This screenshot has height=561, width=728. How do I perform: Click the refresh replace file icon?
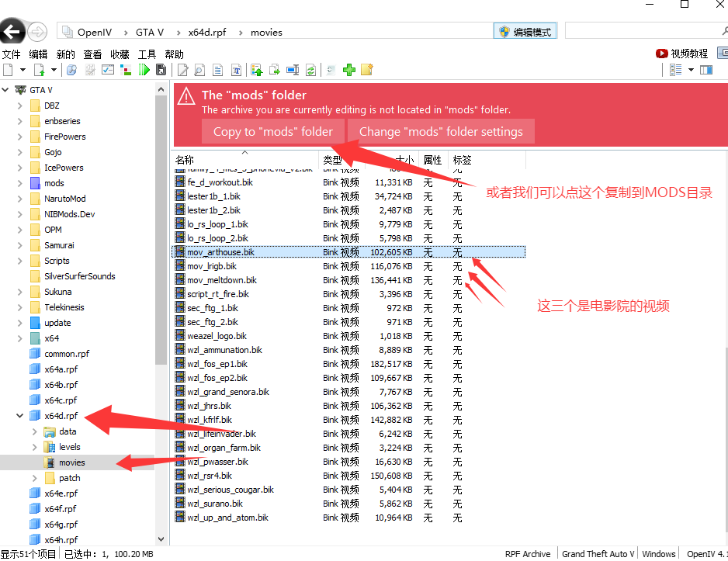point(310,70)
